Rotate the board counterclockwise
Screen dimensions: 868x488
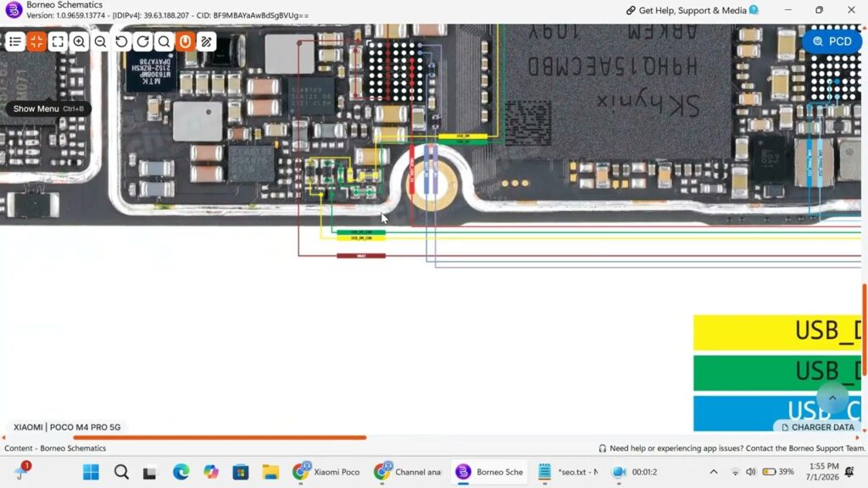122,42
